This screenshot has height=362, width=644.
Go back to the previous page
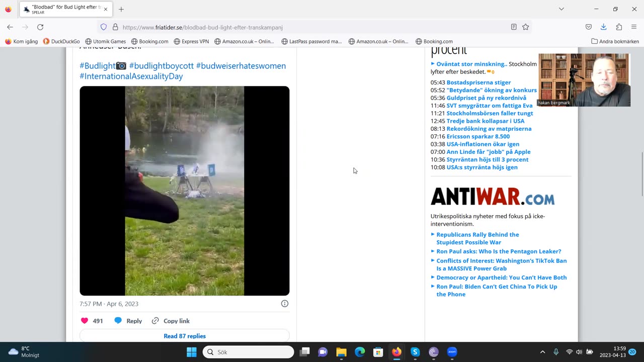(x=10, y=27)
